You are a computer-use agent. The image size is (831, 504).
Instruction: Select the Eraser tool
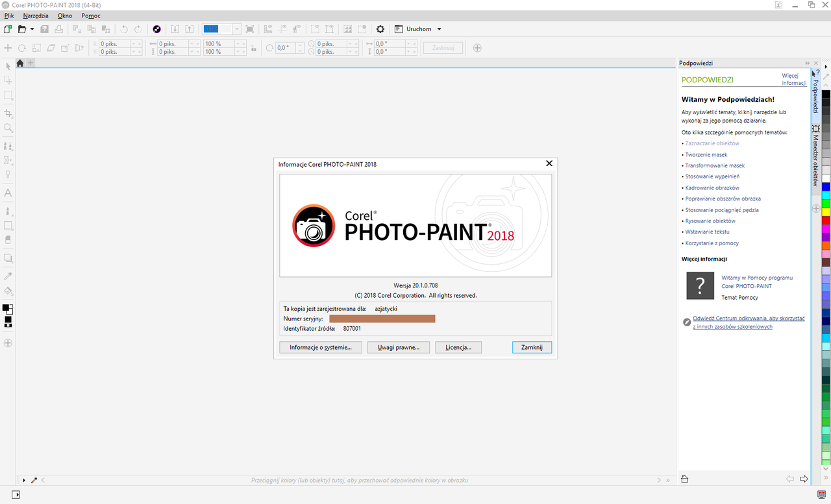point(8,239)
